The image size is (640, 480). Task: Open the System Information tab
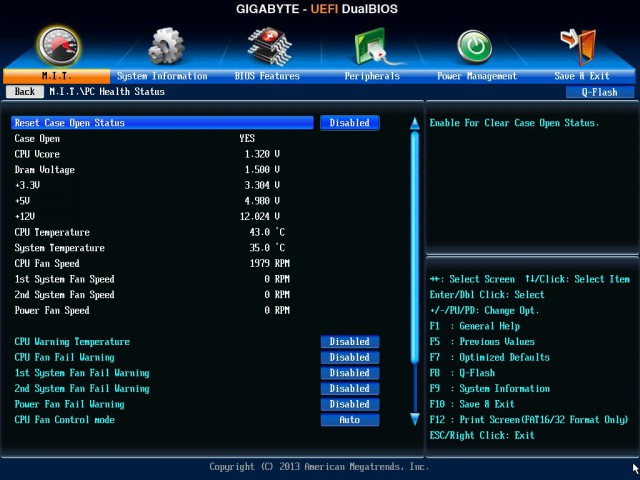(162, 76)
